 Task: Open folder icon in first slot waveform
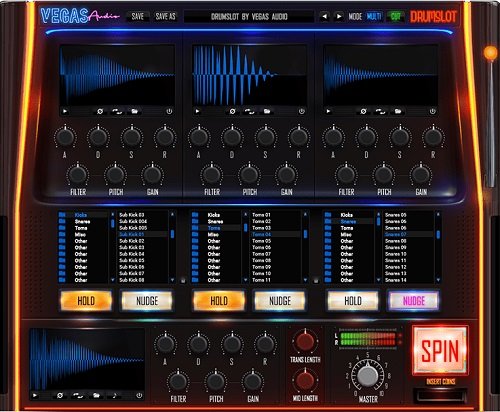pyautogui.click(x=134, y=111)
